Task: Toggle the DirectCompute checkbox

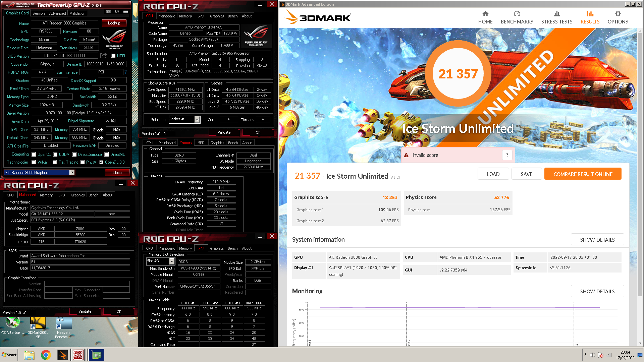Action: pyautogui.click(x=74, y=155)
